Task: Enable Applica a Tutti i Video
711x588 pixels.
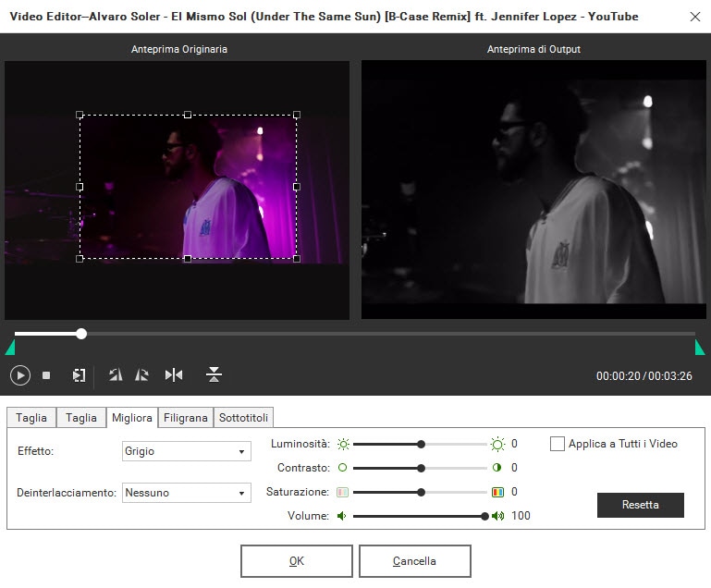Action: pos(557,444)
